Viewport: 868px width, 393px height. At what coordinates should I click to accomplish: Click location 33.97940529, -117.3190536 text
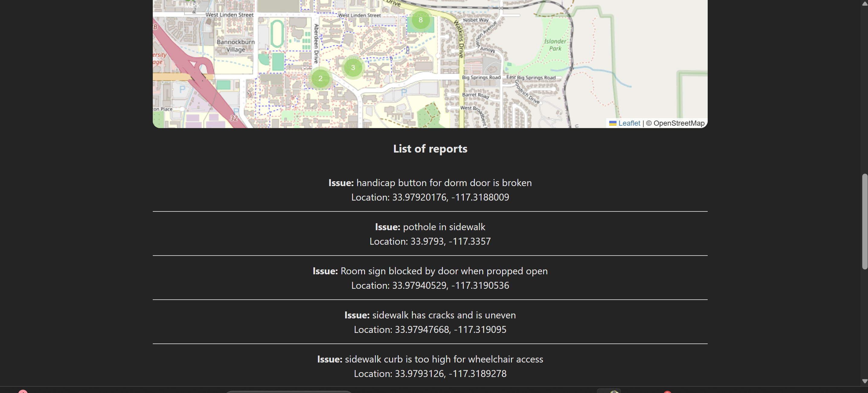pyautogui.click(x=430, y=285)
